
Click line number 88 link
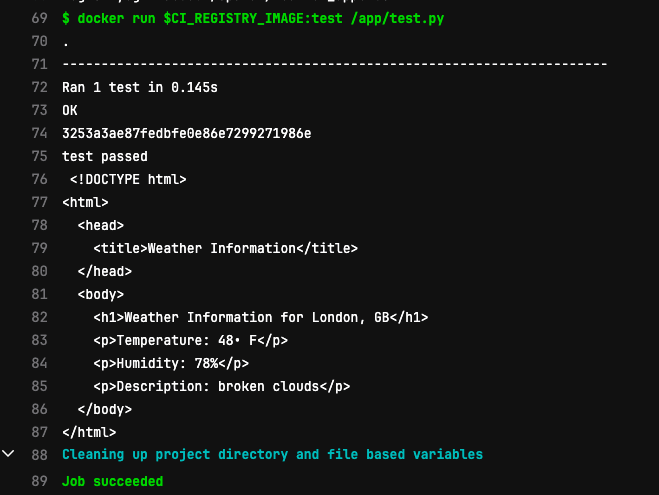click(x=40, y=455)
